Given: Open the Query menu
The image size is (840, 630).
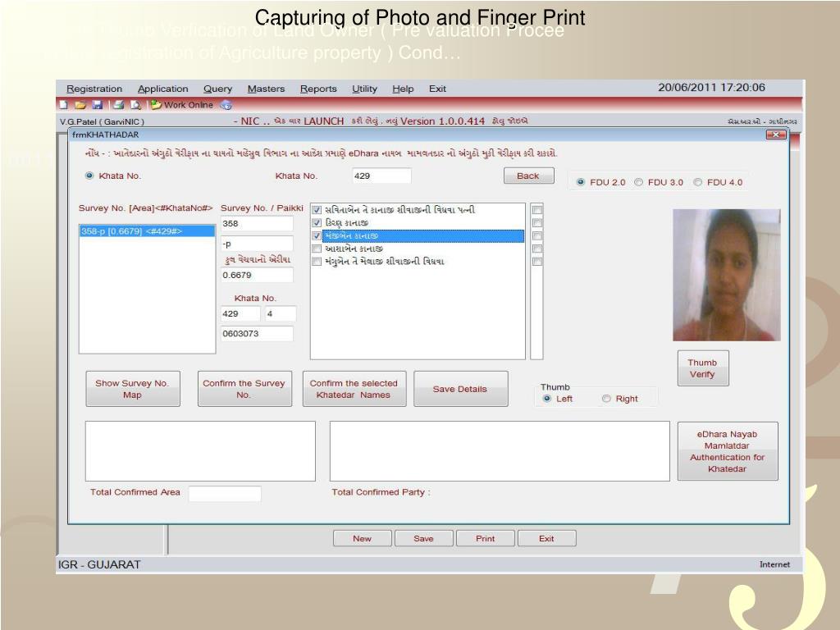Looking at the screenshot, I should tap(217, 89).
